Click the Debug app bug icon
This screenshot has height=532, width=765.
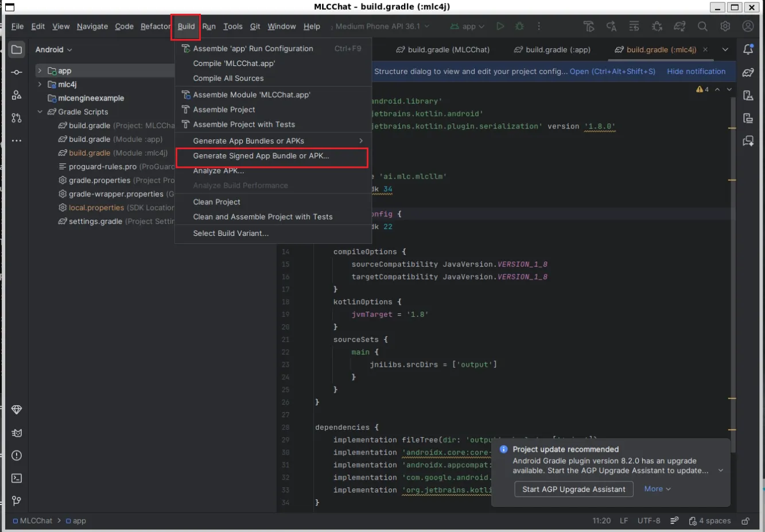click(519, 26)
